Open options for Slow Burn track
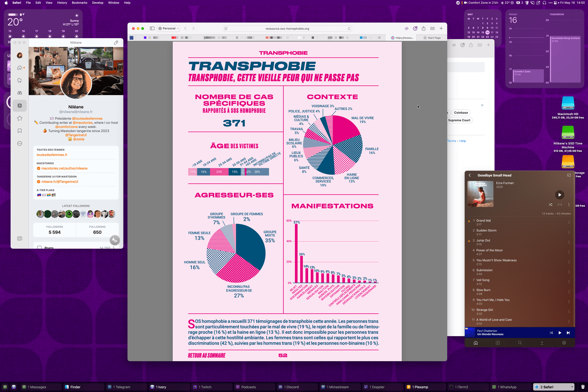588x392 pixels. 569,292
